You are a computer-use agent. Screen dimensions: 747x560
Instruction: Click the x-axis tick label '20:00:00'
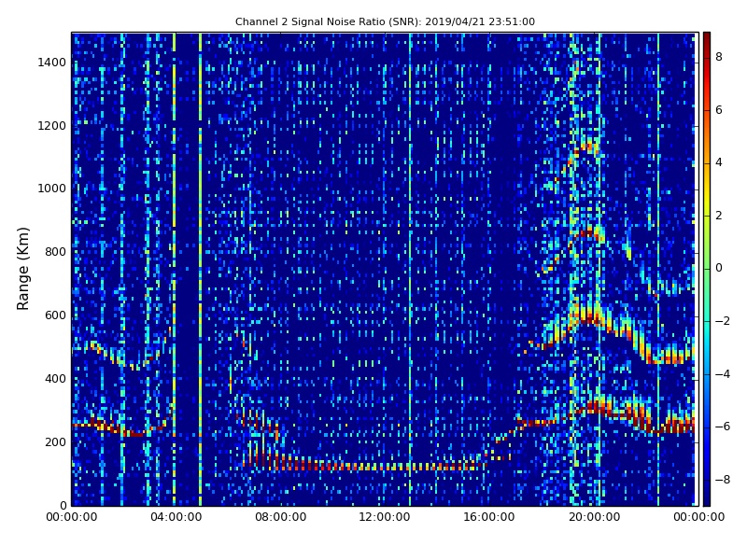(595, 517)
